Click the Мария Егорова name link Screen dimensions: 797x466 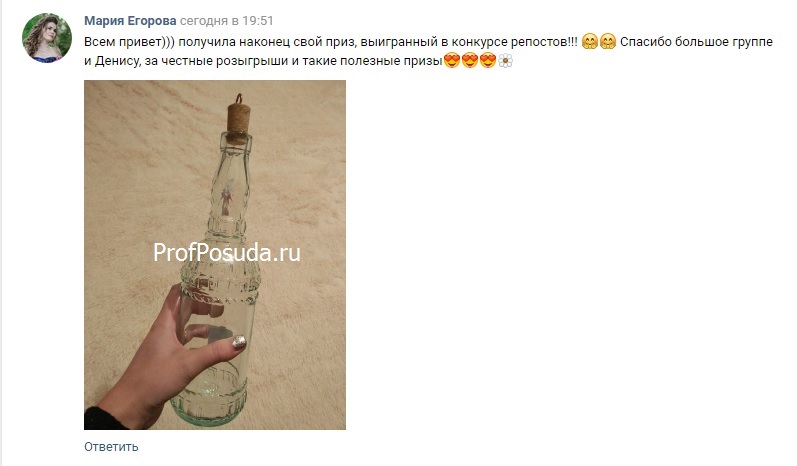click(130, 21)
